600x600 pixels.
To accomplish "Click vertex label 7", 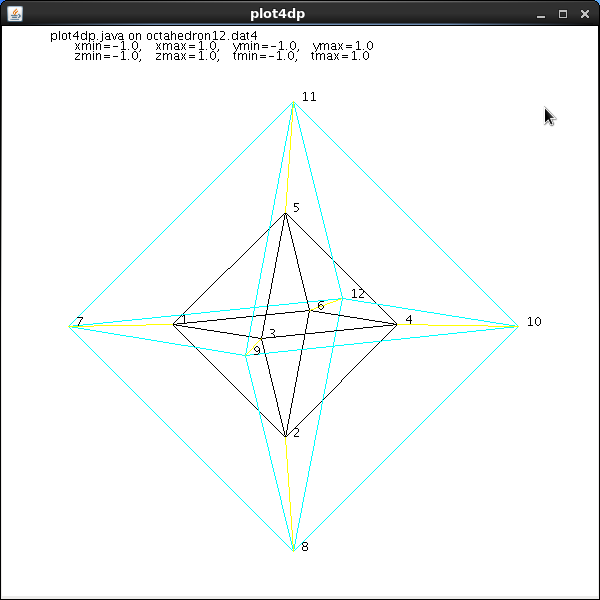I will [x=80, y=321].
